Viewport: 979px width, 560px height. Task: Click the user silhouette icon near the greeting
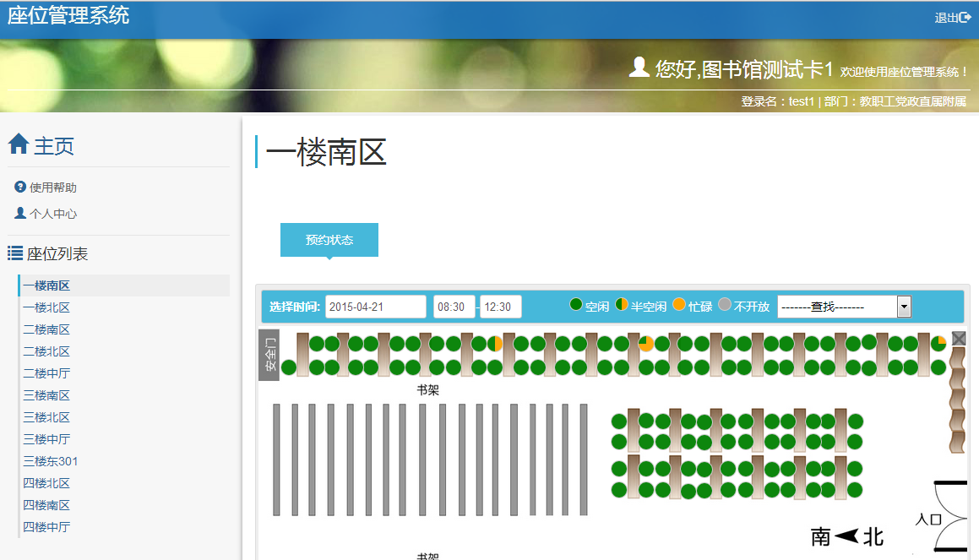(639, 67)
